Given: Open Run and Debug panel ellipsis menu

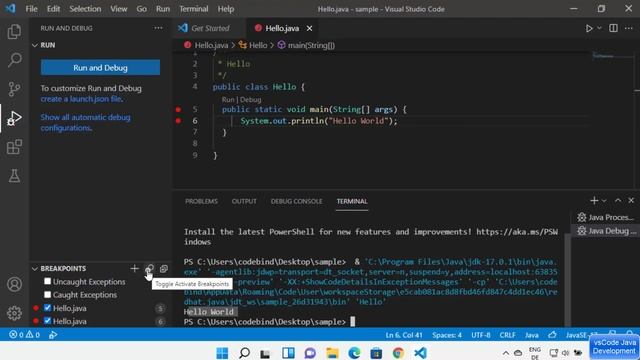Looking at the screenshot, I should click(x=158, y=28).
